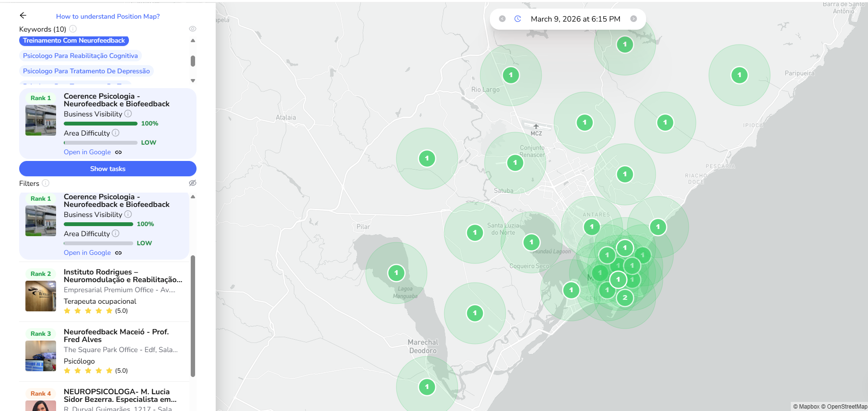Select keyword 'Psicologo Para Reabilitação Cognitiva'
The image size is (868, 411).
(81, 56)
